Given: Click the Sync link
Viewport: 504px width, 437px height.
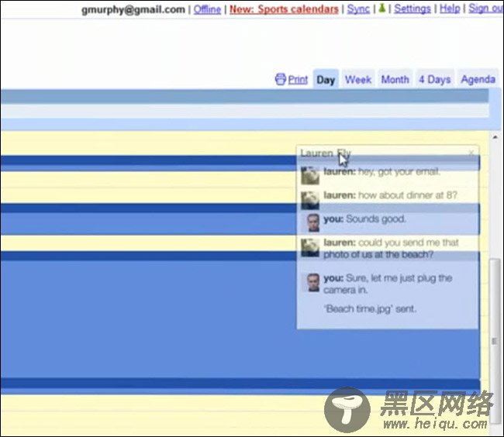Looking at the screenshot, I should 358,9.
